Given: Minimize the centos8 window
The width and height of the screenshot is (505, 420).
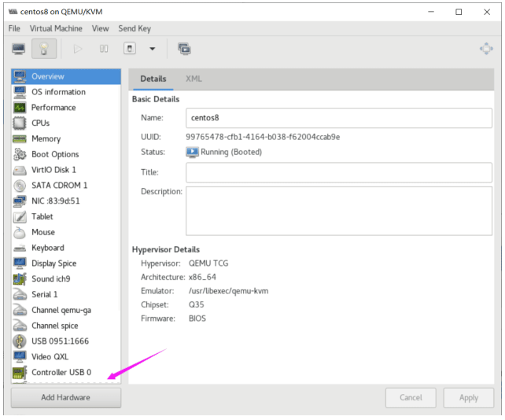Looking at the screenshot, I should pyautogui.click(x=431, y=12).
